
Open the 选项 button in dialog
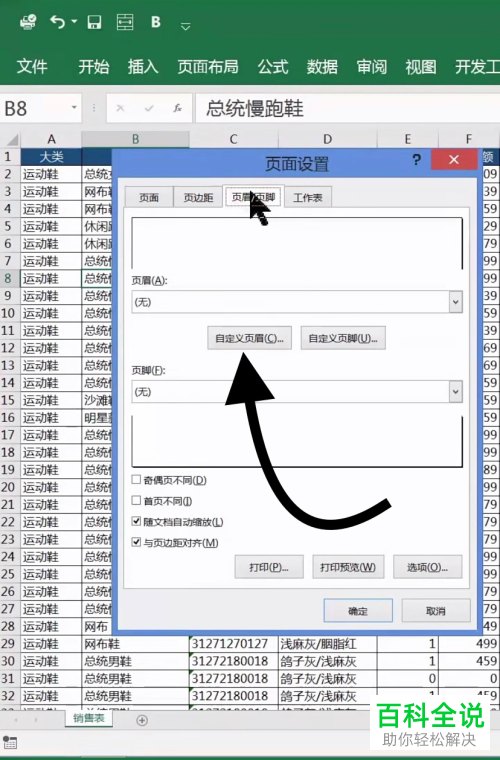coord(427,567)
